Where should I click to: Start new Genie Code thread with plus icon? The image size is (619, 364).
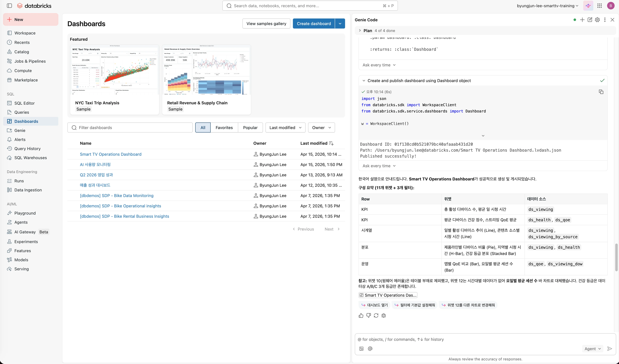[x=582, y=20]
